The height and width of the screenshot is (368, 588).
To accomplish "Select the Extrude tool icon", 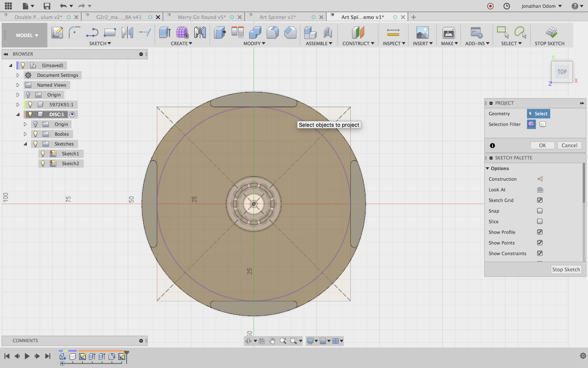I will coord(165,32).
